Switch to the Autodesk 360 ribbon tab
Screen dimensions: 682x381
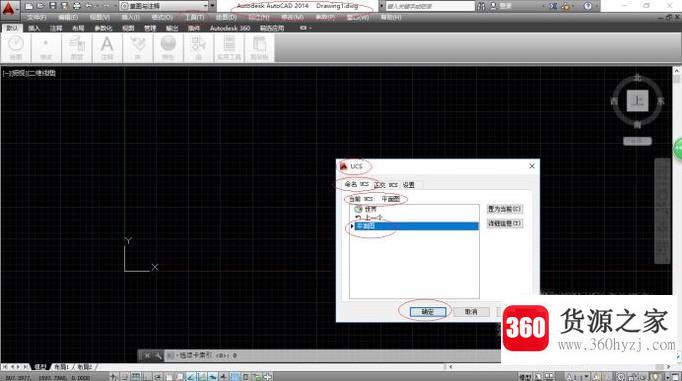[x=230, y=28]
